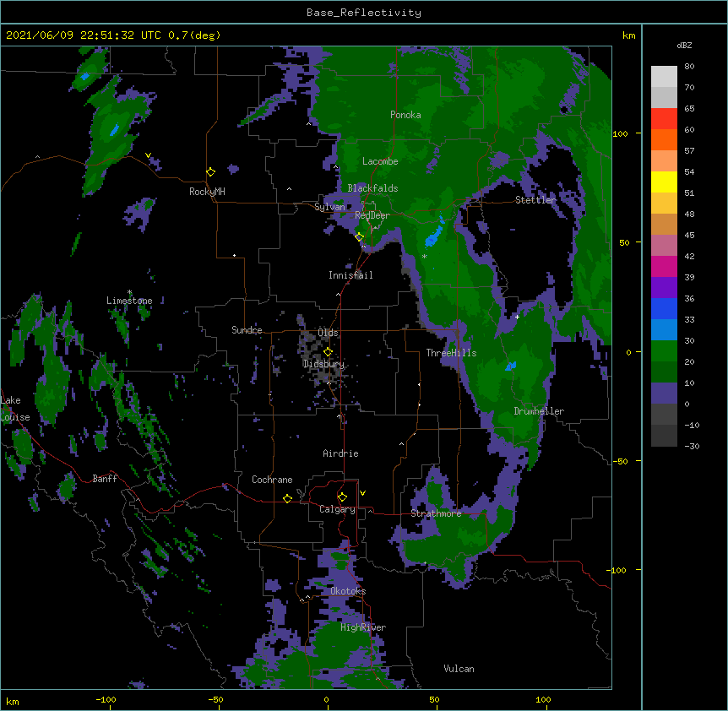Image resolution: width=728 pixels, height=711 pixels.
Task: Click the green swatch at 30 dBZ
Action: click(664, 351)
